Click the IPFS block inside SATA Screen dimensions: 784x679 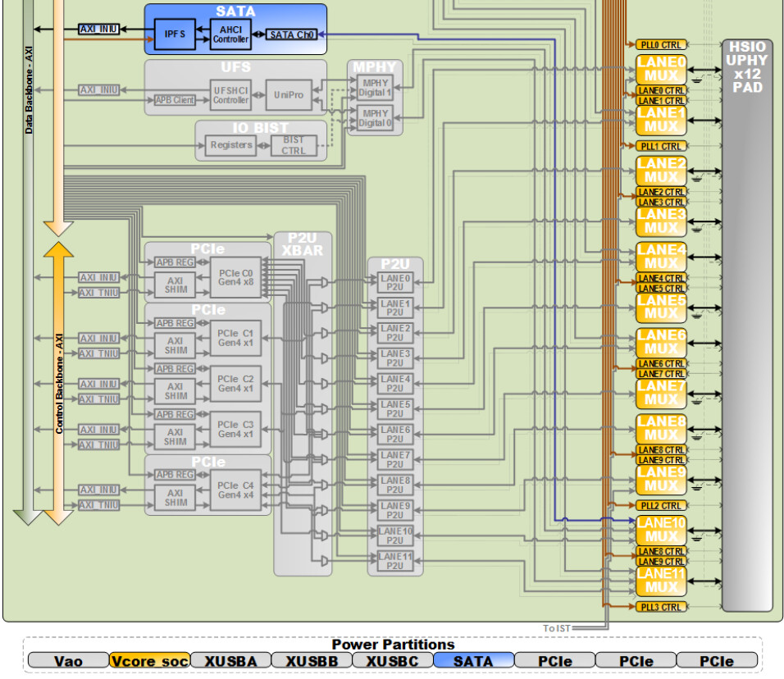(x=175, y=34)
